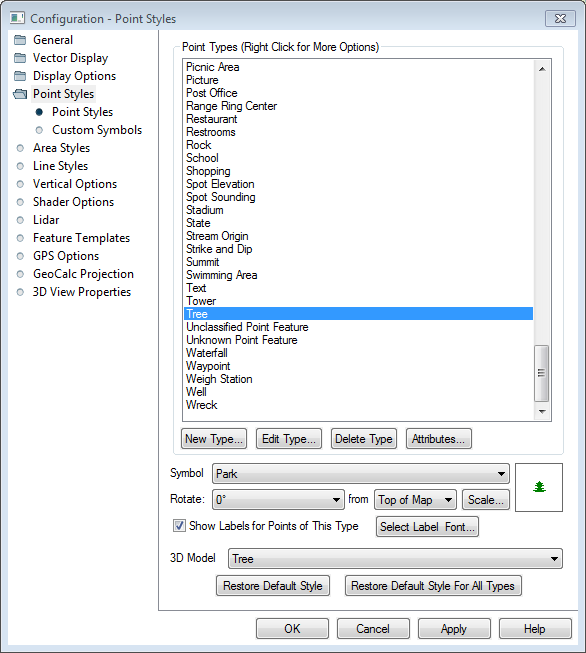Screen dimensions: 586x653
Task: Expand the 3D Model Tree dropdown
Action: click(x=395, y=559)
